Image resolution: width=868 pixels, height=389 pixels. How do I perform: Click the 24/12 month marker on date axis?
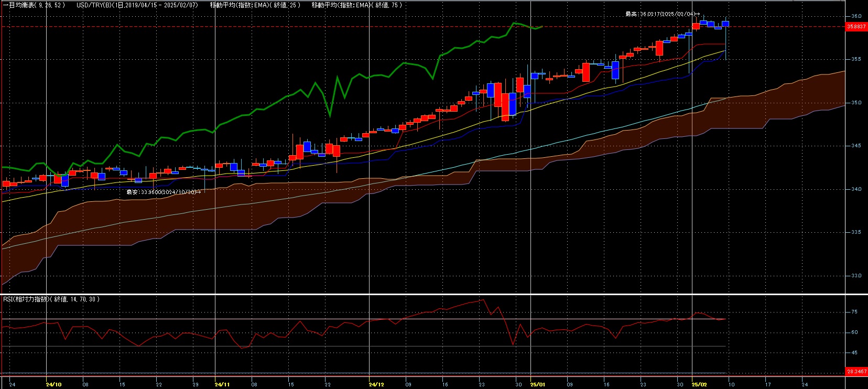[x=377, y=384]
